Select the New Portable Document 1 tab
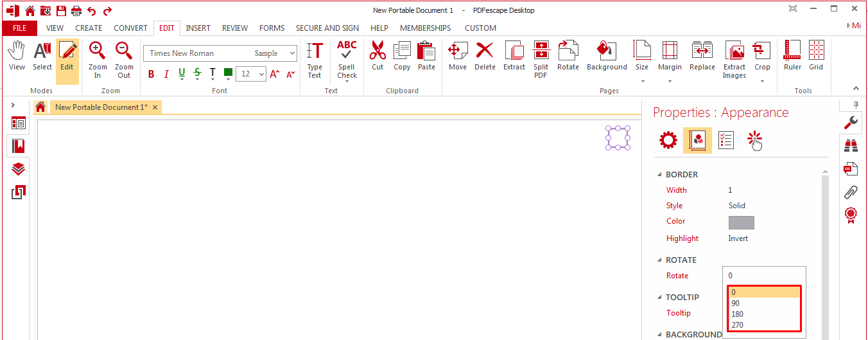 tap(101, 107)
